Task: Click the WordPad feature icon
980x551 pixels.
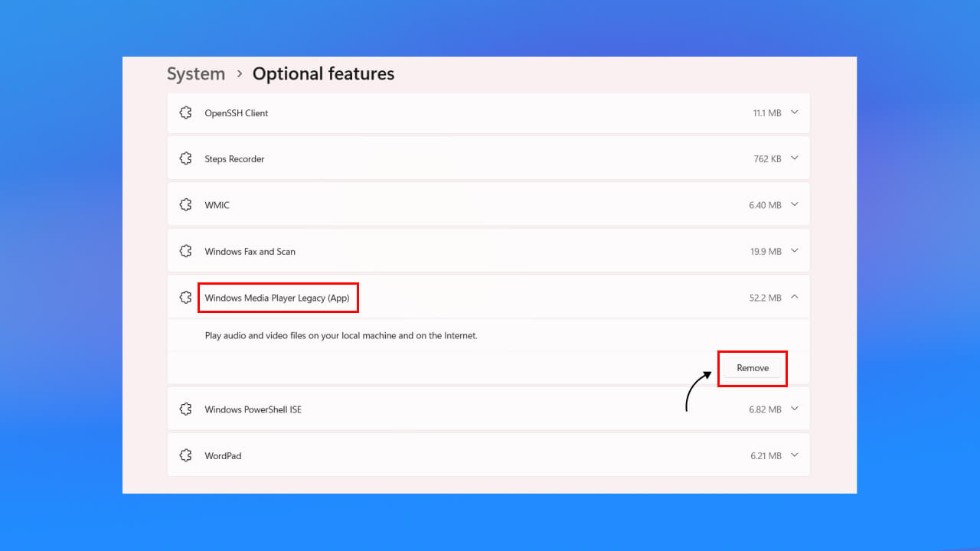Action: 185,455
